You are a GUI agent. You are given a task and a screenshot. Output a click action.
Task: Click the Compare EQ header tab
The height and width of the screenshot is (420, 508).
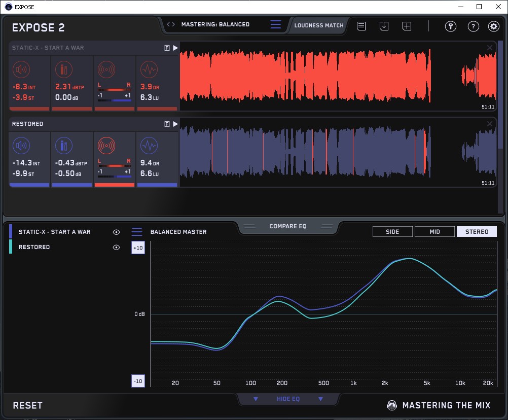(287, 226)
